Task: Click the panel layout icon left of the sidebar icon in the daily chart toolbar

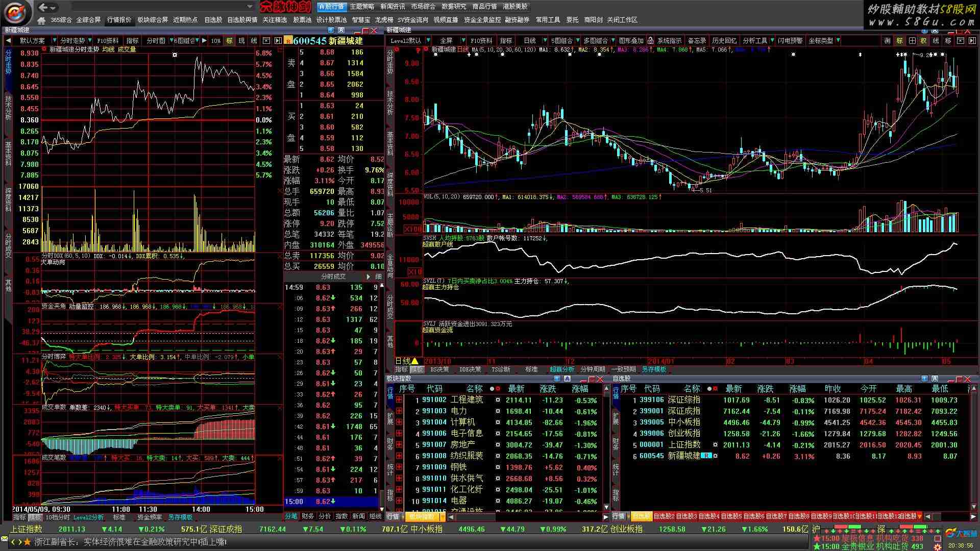Action: (x=961, y=41)
